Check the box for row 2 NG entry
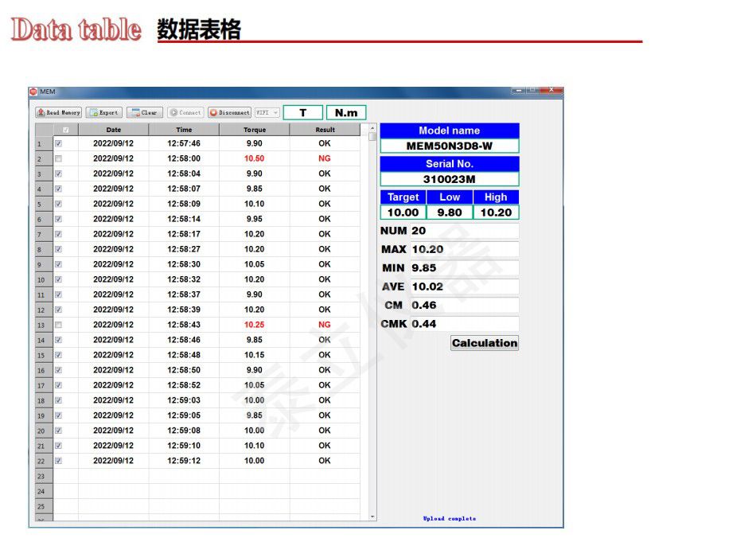 (58, 158)
